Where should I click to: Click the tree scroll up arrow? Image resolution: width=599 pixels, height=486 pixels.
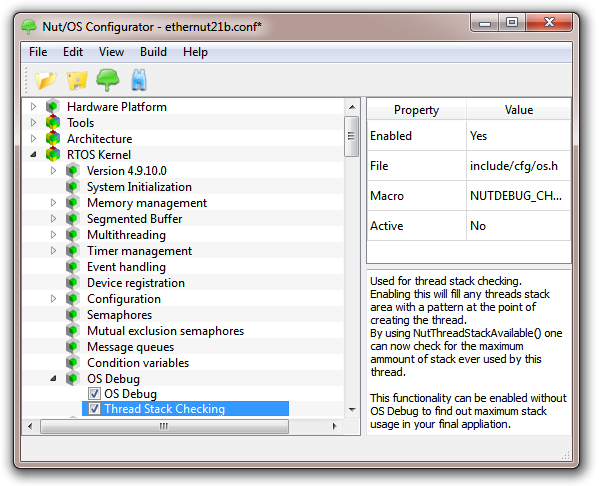pos(352,107)
